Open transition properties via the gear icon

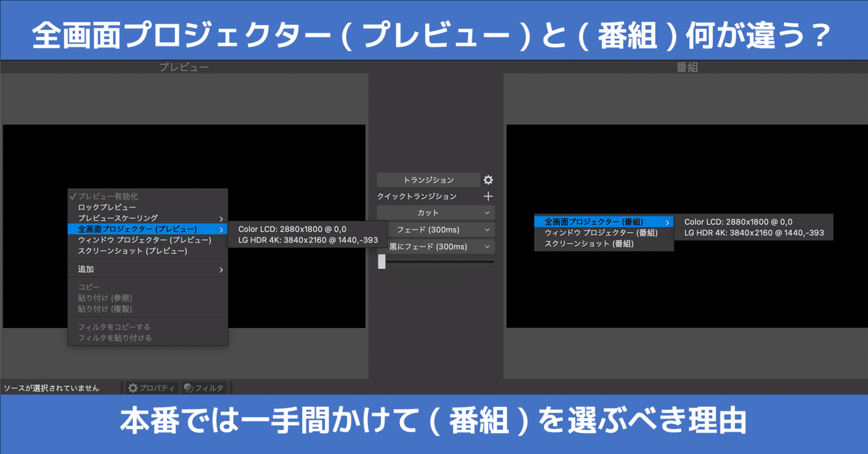[488, 179]
